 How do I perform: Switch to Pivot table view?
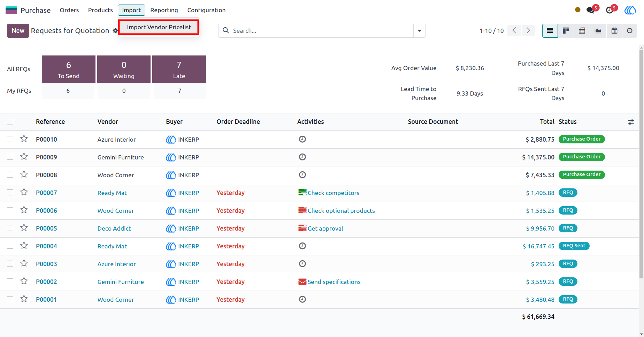pyautogui.click(x=582, y=31)
